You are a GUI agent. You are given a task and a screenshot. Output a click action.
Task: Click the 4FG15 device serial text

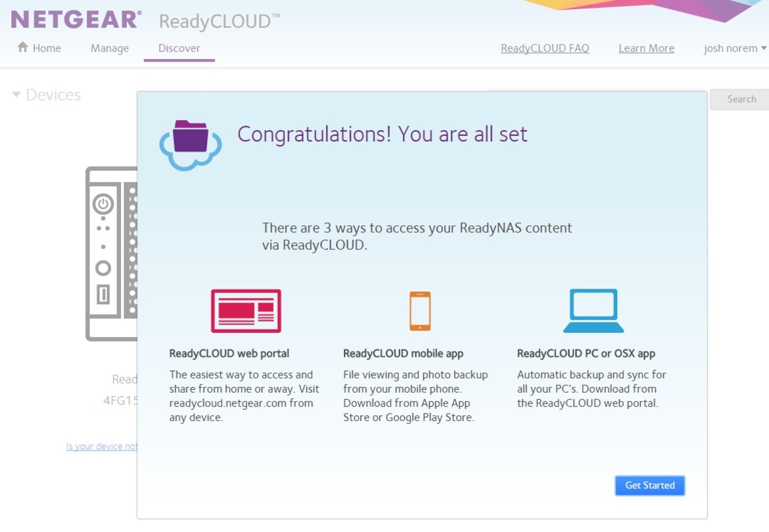pyautogui.click(x=121, y=400)
